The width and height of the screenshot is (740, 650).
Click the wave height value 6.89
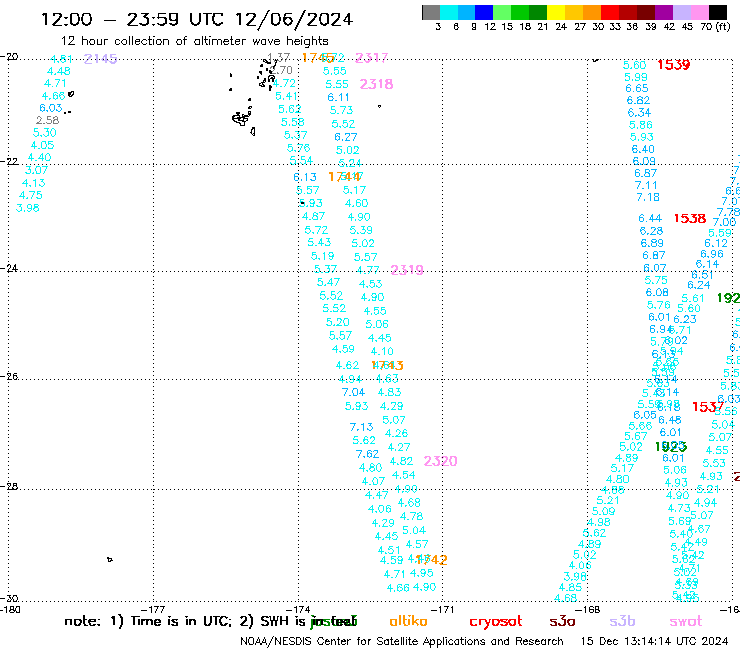pyautogui.click(x=652, y=243)
